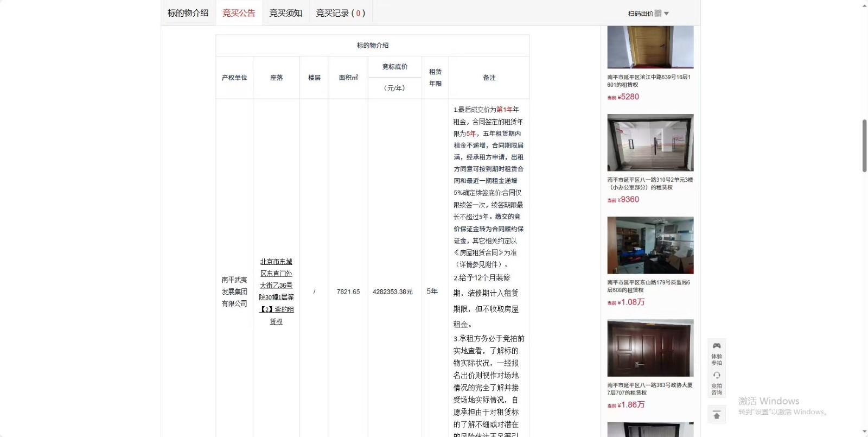Click the back-to-top arrow icon
This screenshot has width=868, height=437.
tap(716, 415)
